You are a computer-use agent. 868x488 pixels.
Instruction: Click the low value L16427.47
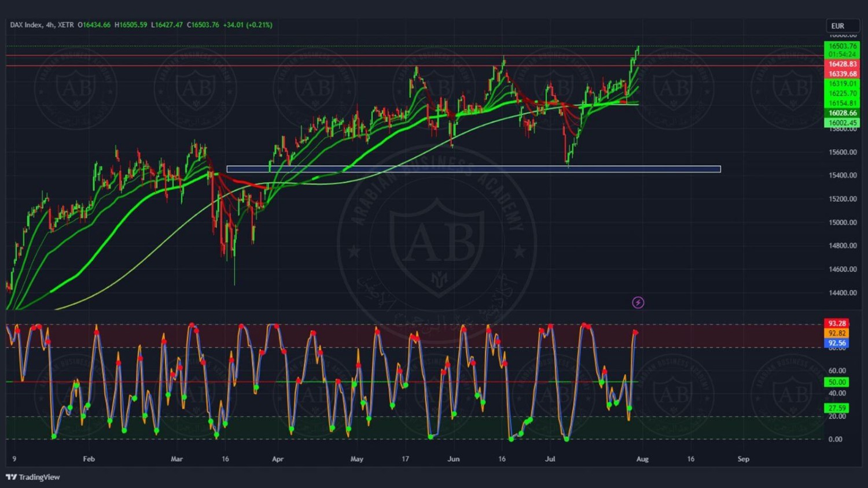pyautogui.click(x=167, y=25)
